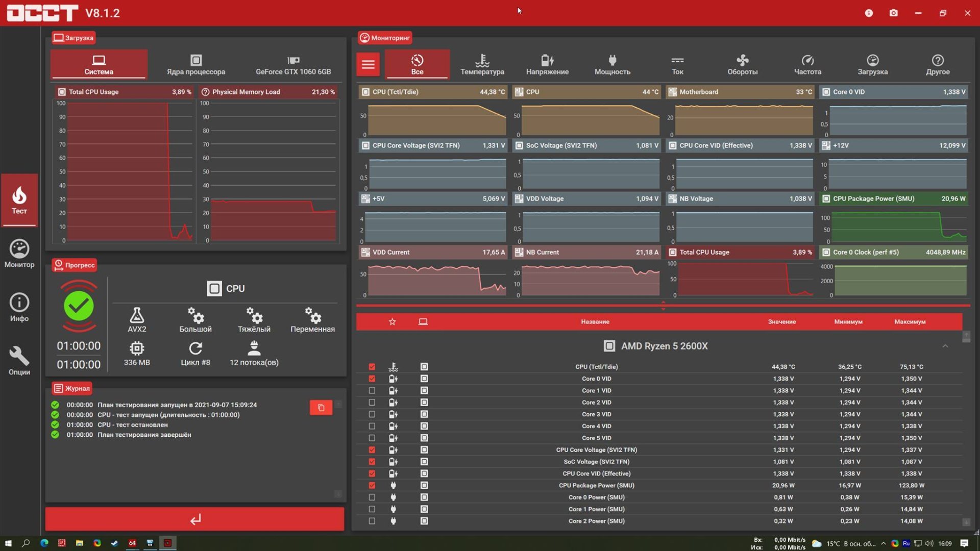
Task: Switch to Система load tab
Action: click(99, 64)
